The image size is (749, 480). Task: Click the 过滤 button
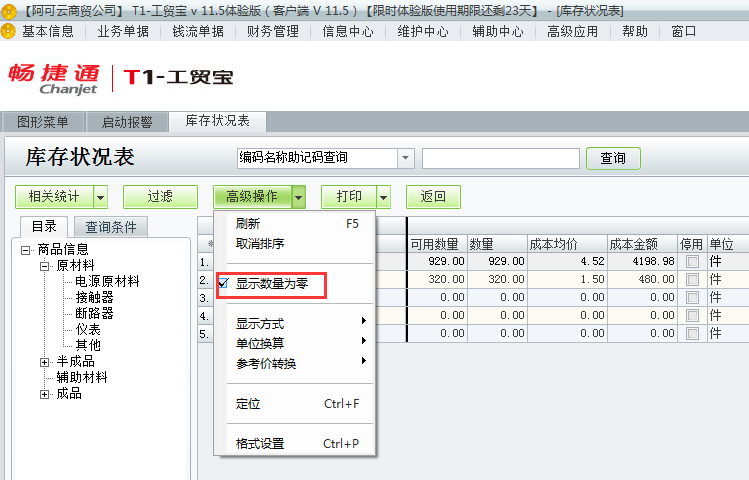(160, 197)
